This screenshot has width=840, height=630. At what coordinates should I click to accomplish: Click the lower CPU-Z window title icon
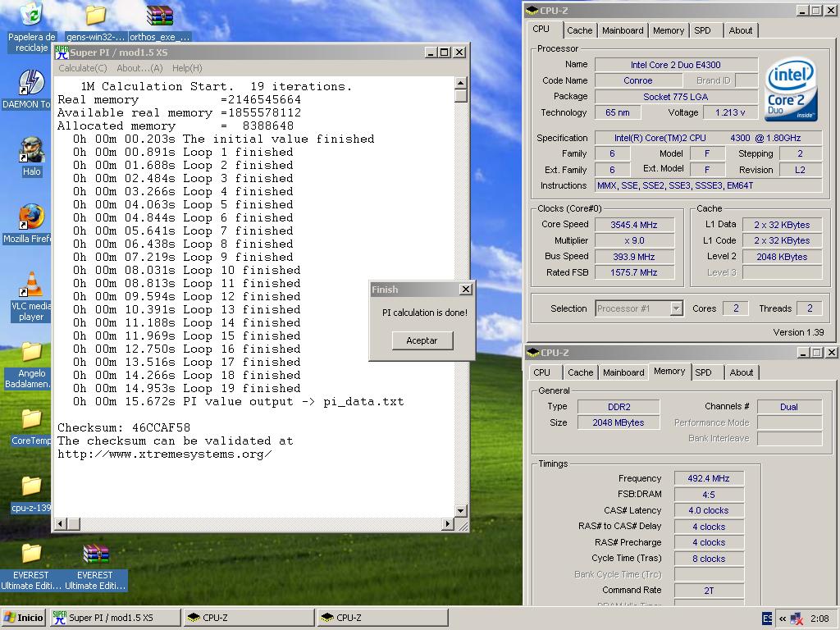click(x=533, y=353)
